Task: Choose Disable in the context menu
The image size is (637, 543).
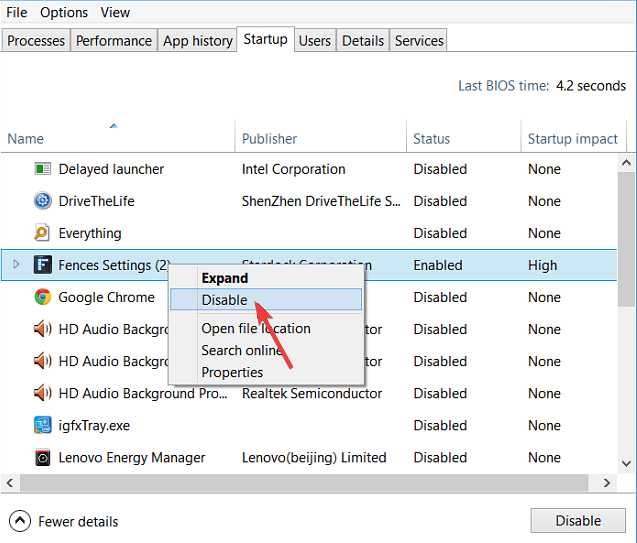Action: 225,300
